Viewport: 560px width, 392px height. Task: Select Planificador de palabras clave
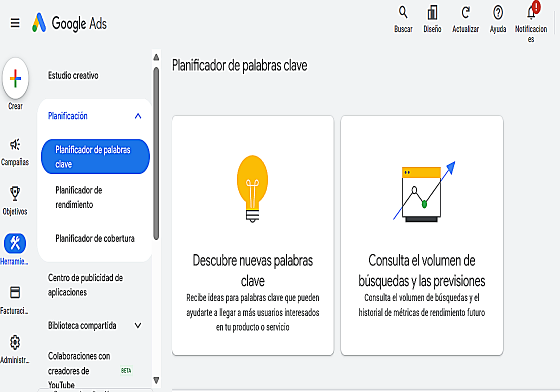click(95, 156)
